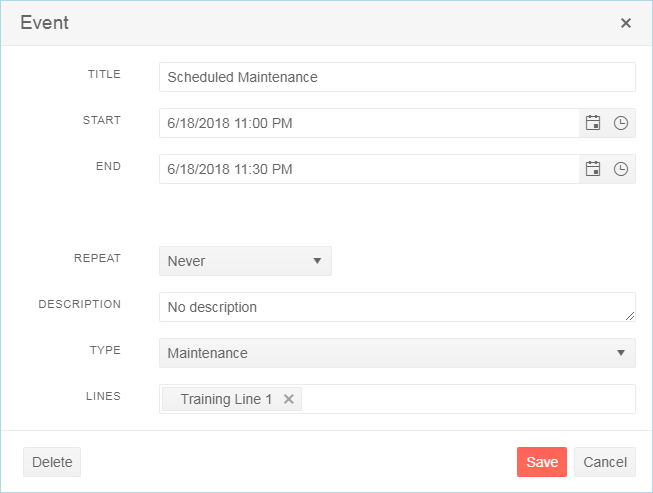Click the Title field with Scheduled Maintenance
Screen dimensions: 653x493
point(397,77)
